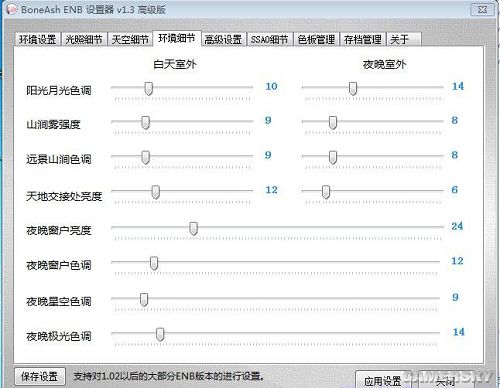Image resolution: width=500 pixels, height=388 pixels.
Task: Click the 关闭 button at bottom
Action: click(446, 381)
